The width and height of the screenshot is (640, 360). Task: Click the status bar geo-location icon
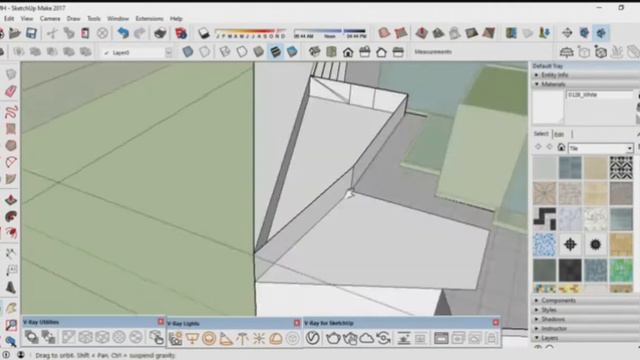(x=7, y=355)
